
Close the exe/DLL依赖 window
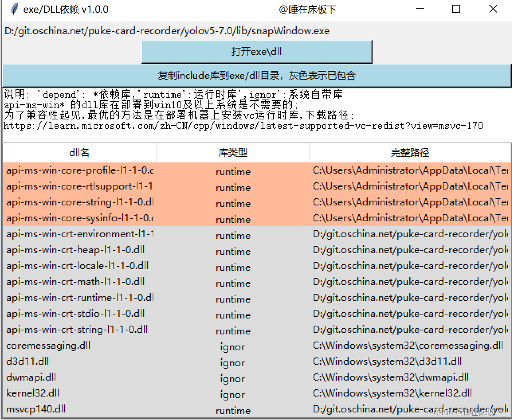point(493,9)
